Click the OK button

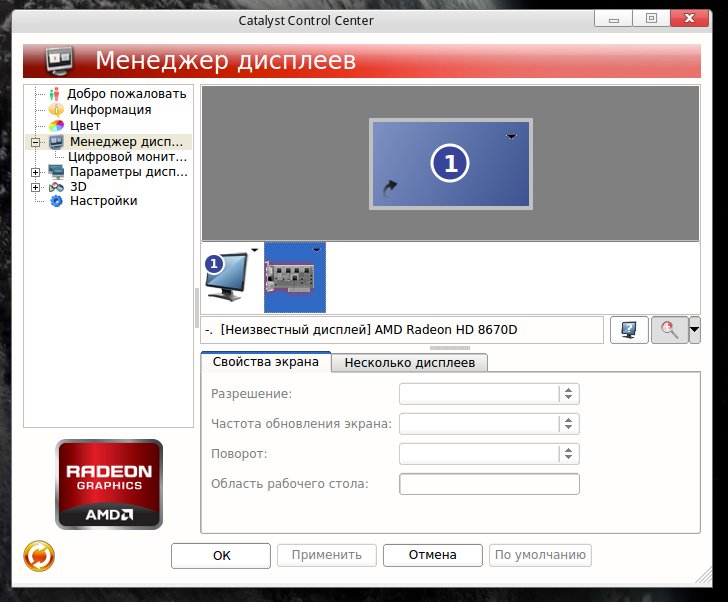pyautogui.click(x=221, y=556)
